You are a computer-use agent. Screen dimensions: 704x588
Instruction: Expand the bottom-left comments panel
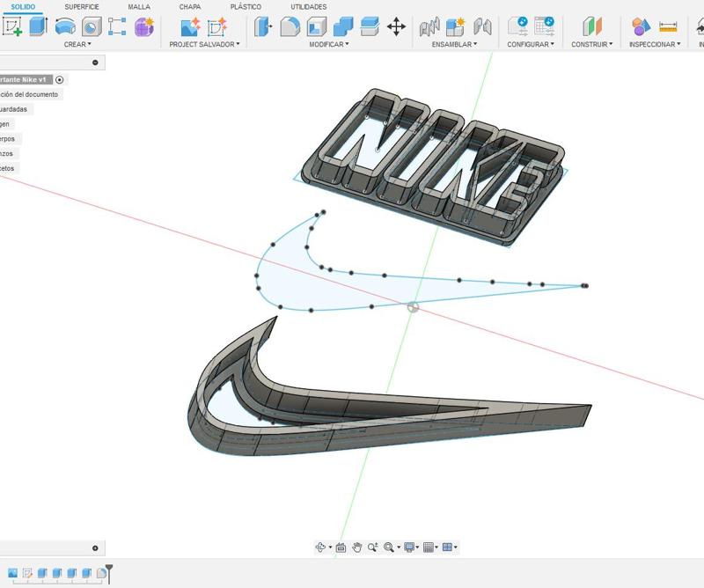(x=95, y=548)
